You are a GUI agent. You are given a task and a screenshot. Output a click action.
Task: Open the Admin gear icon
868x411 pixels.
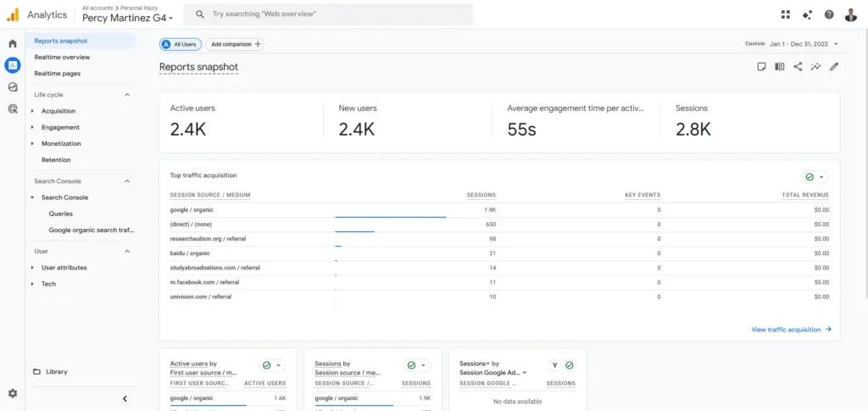(x=12, y=393)
